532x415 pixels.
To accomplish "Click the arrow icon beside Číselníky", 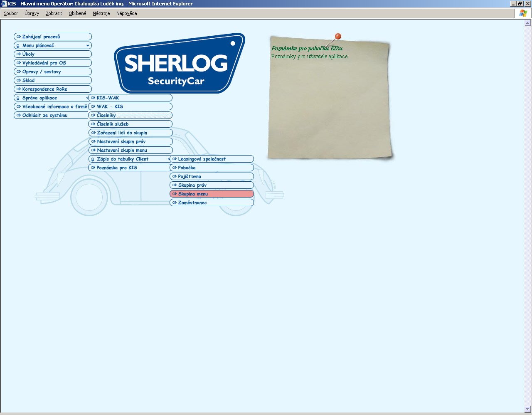I will [93, 115].
